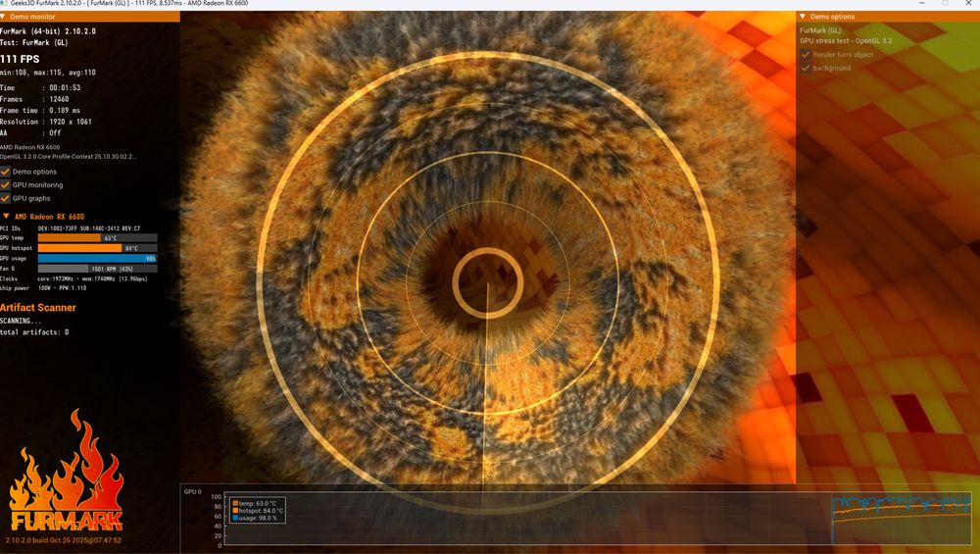Uncheck the Demo options checkbox
The image size is (980, 554).
click(5, 172)
